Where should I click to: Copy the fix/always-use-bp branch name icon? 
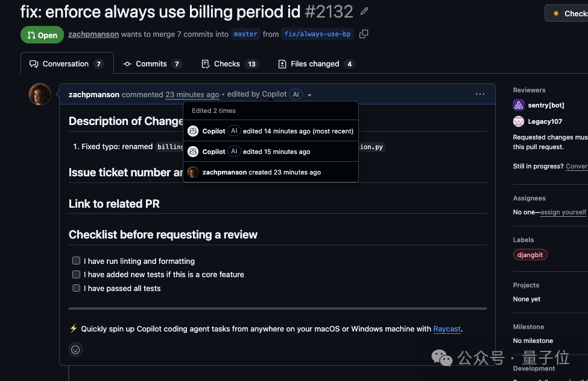[x=364, y=34]
